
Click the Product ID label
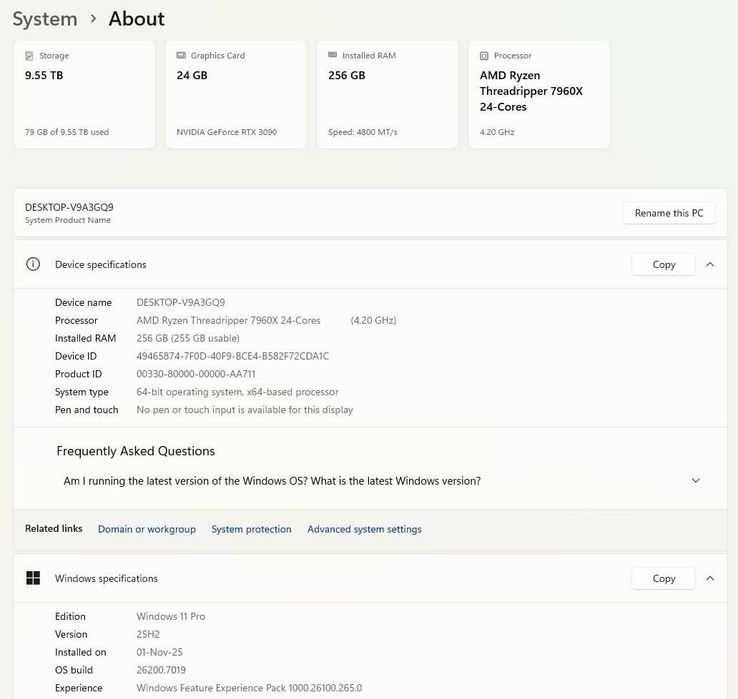(78, 374)
